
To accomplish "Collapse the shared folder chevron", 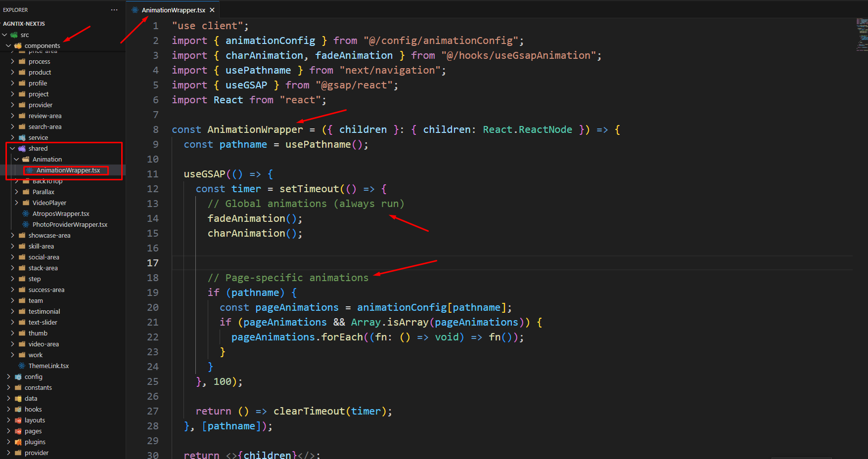I will (12, 149).
